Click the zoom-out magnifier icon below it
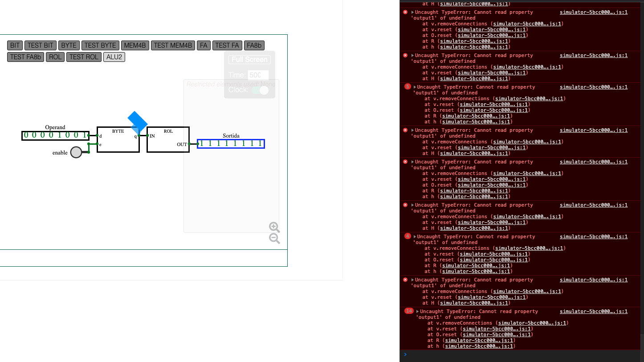644x362 pixels. click(x=274, y=239)
